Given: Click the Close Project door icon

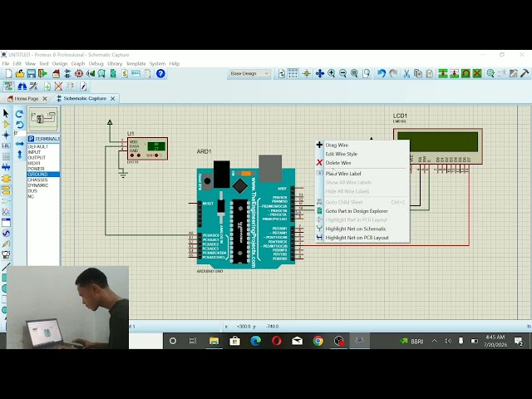Looking at the screenshot, I should point(42,74).
